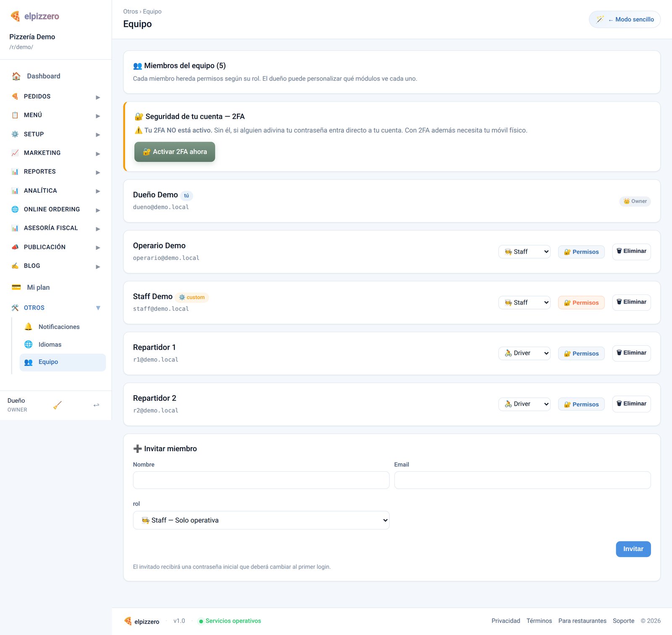Open Permisos for Repartidor 2

tap(581, 404)
